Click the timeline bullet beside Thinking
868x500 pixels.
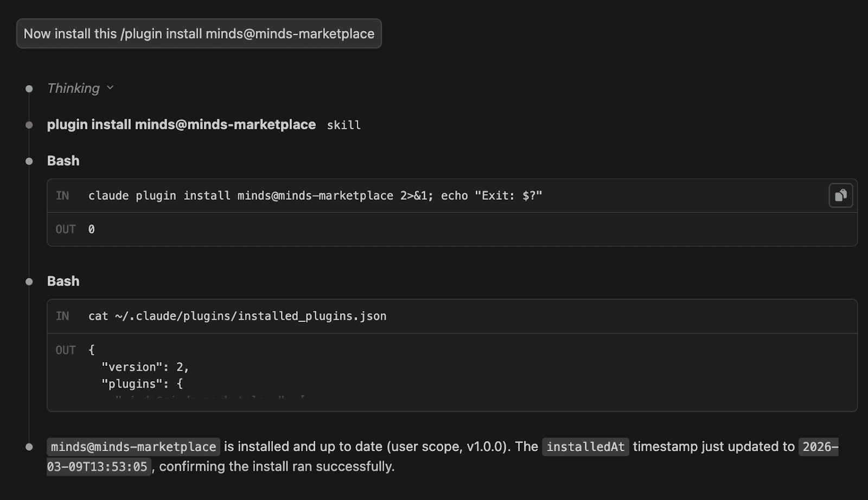pyautogui.click(x=29, y=88)
